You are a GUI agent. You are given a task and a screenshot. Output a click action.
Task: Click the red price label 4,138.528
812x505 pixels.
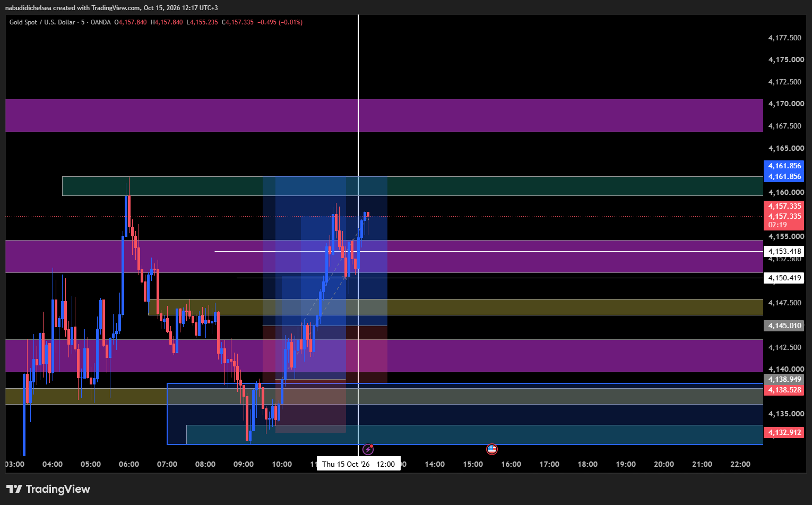click(784, 390)
